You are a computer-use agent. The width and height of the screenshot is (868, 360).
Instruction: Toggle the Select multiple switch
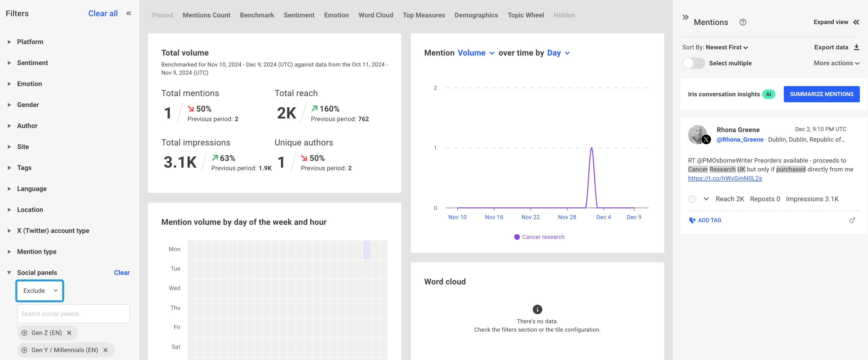pos(694,63)
